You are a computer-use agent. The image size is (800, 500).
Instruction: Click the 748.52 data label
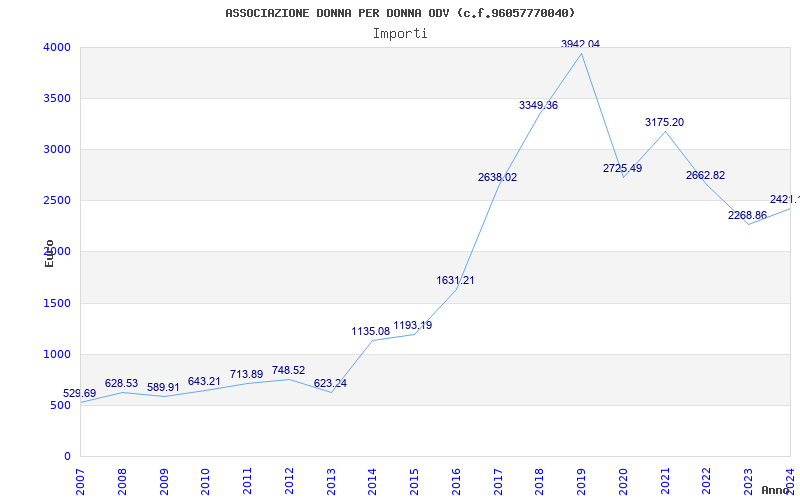click(288, 370)
